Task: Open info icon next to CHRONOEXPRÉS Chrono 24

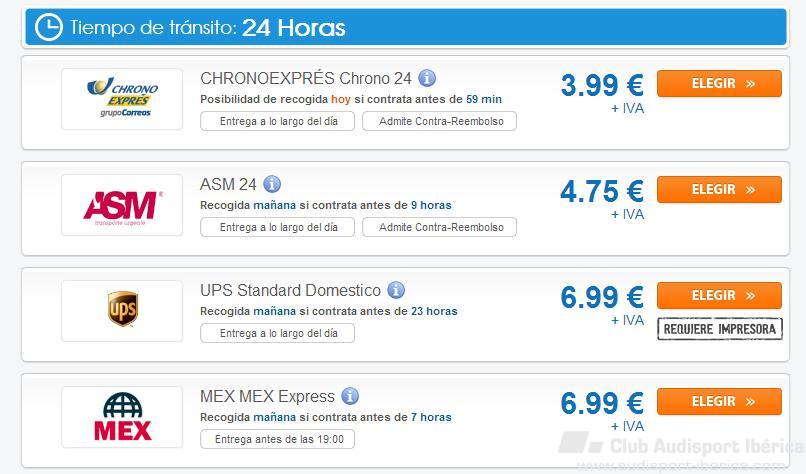Action: 427,78
